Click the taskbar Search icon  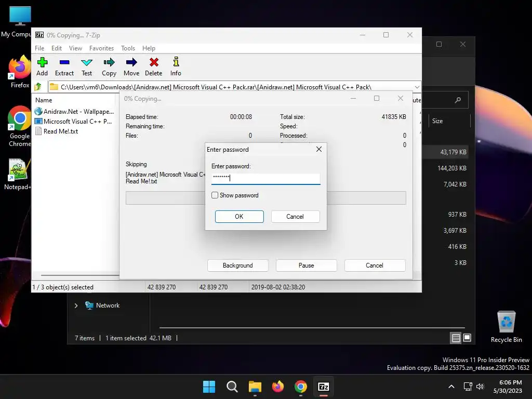232,387
